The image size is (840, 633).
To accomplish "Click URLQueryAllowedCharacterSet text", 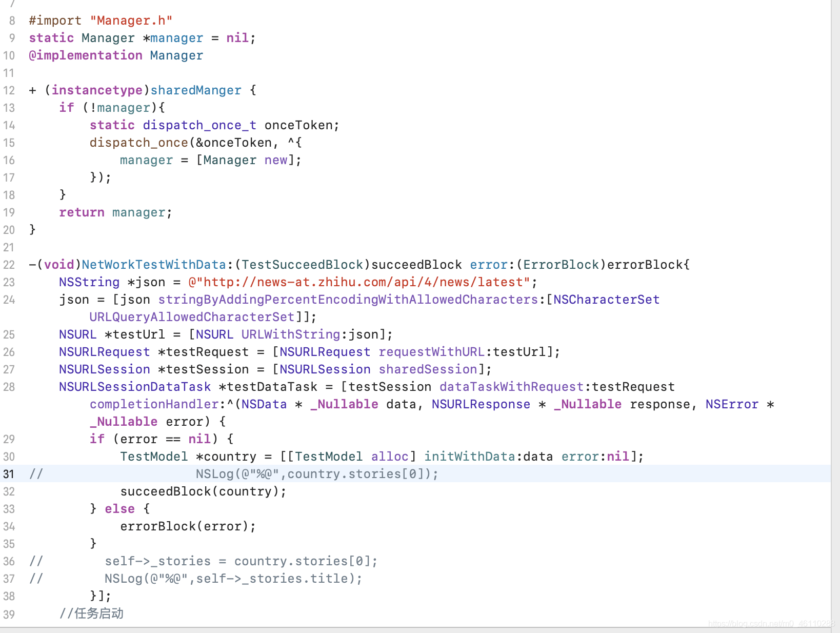I will point(192,317).
